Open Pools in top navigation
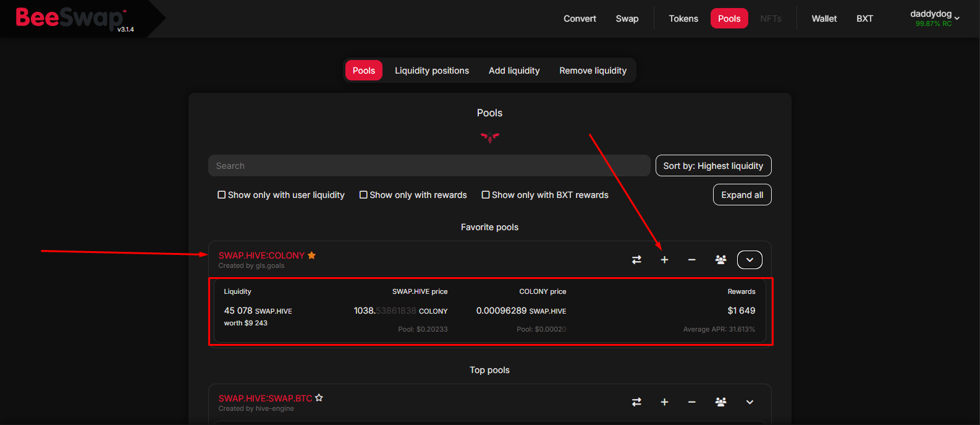 coord(729,19)
